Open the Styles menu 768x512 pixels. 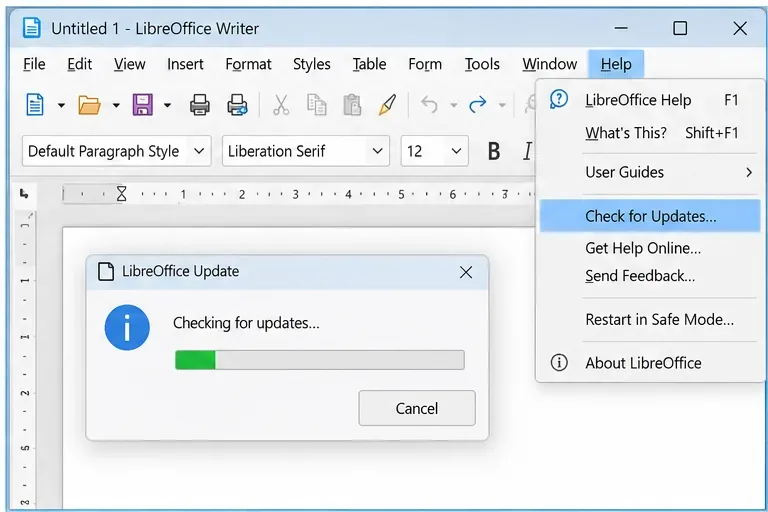pos(312,64)
